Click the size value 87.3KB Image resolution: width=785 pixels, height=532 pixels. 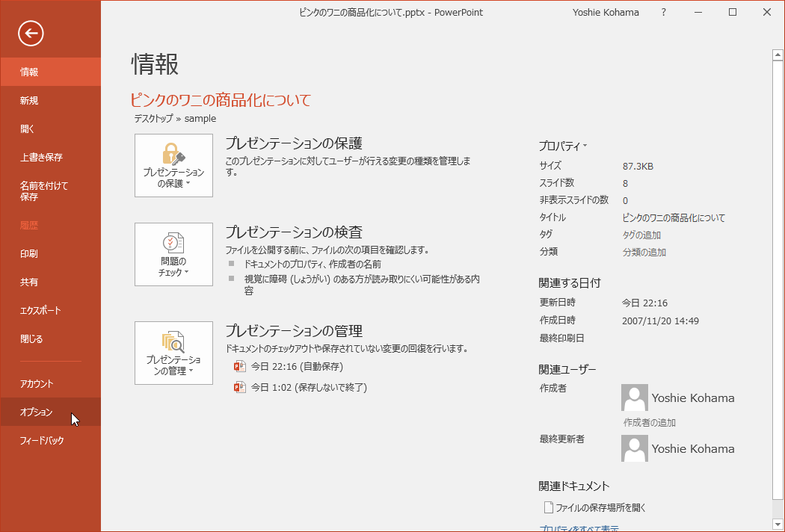tap(638, 166)
